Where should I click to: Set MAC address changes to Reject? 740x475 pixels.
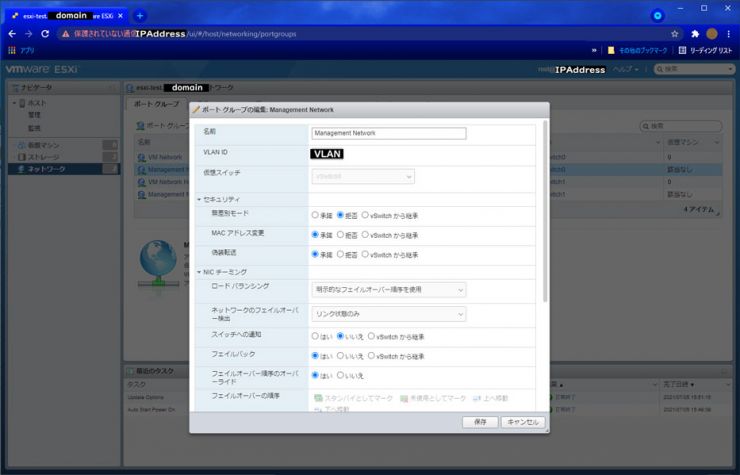(340, 234)
